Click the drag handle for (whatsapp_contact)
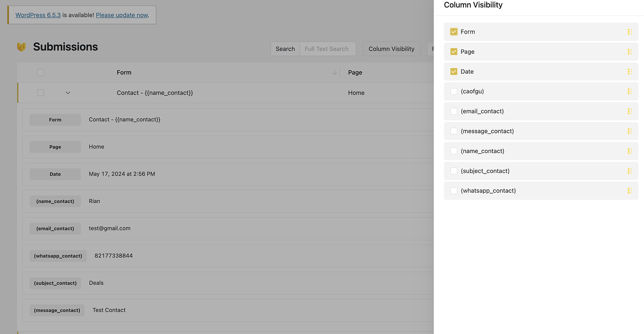 630,191
